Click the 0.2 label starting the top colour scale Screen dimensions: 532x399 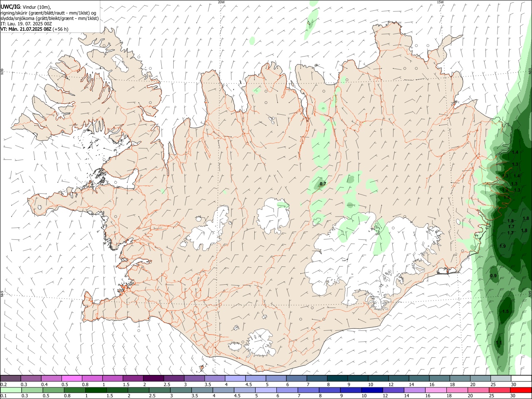[x=3, y=384]
